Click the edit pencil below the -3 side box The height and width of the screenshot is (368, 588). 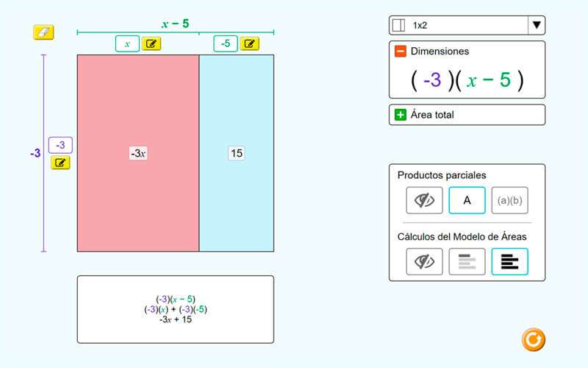(x=60, y=163)
